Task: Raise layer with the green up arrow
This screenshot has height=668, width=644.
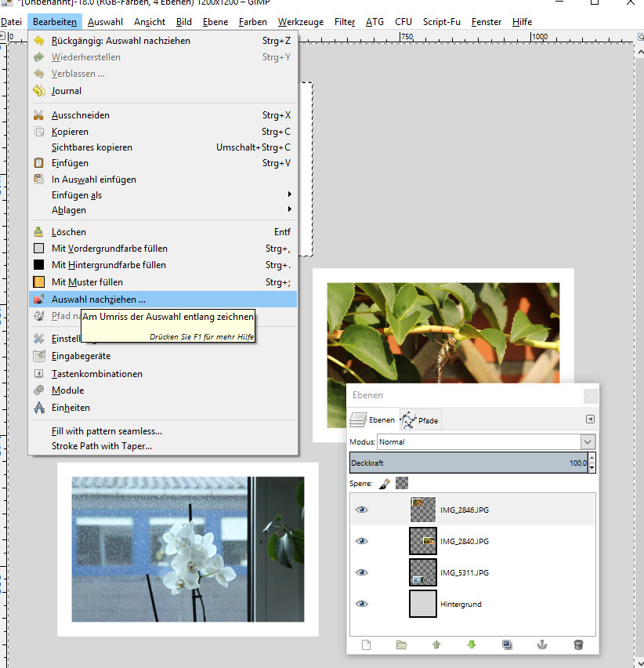Action: (436, 644)
